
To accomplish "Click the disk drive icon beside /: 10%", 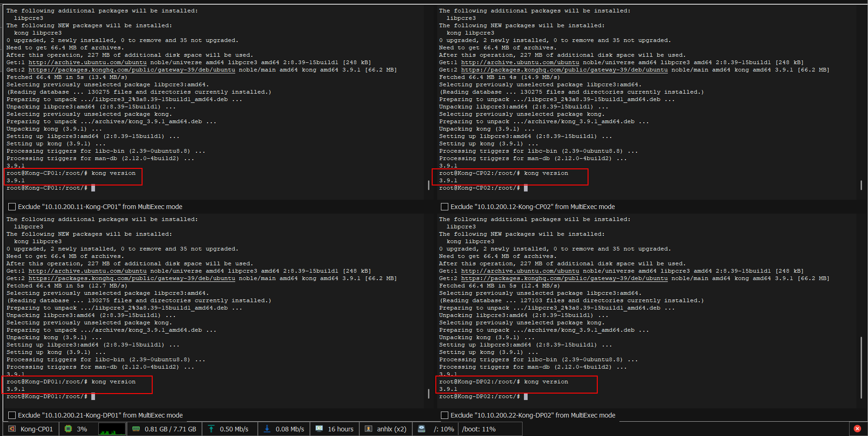I will click(422, 429).
